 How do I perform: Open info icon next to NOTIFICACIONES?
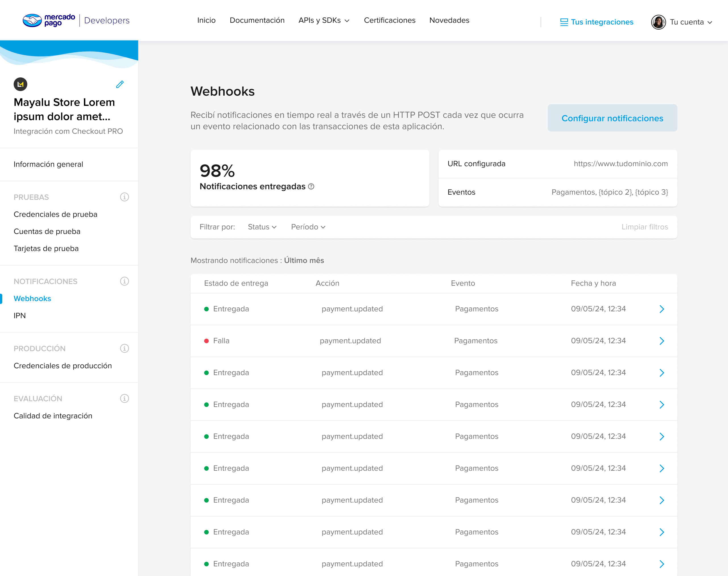pyautogui.click(x=124, y=281)
